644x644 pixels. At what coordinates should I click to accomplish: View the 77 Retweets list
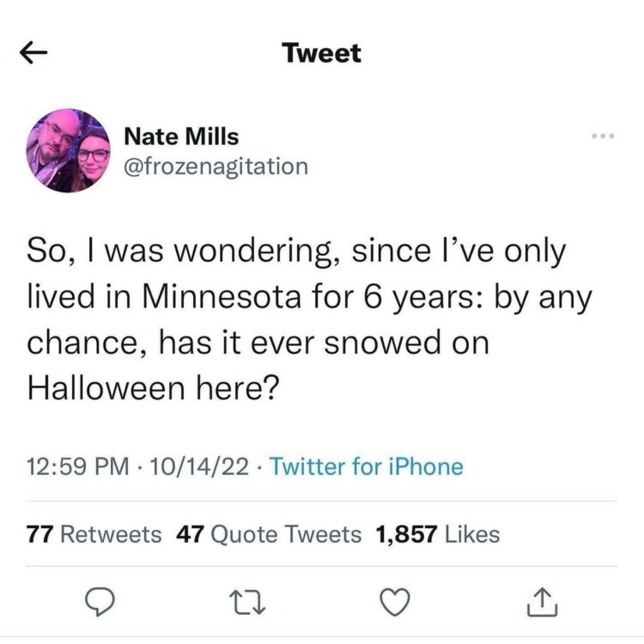point(94,534)
